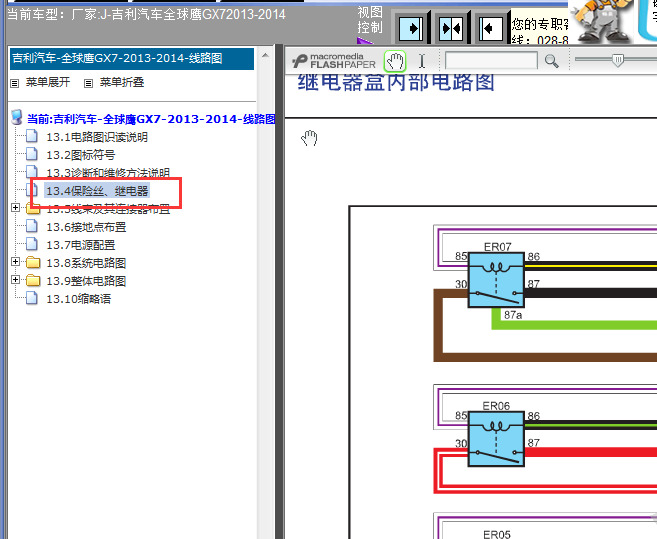Click the collapse-left view control button
Screen dimensions: 657x539
tap(491, 29)
